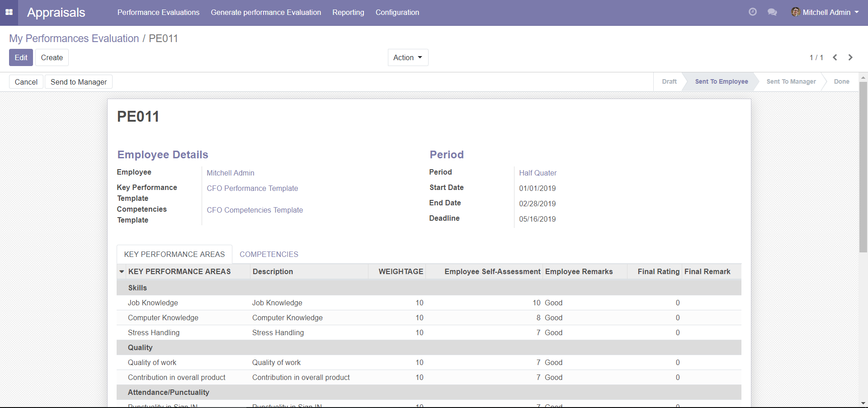Screen dimensions: 868x408
Task: Click the Edit button
Action: [21, 57]
